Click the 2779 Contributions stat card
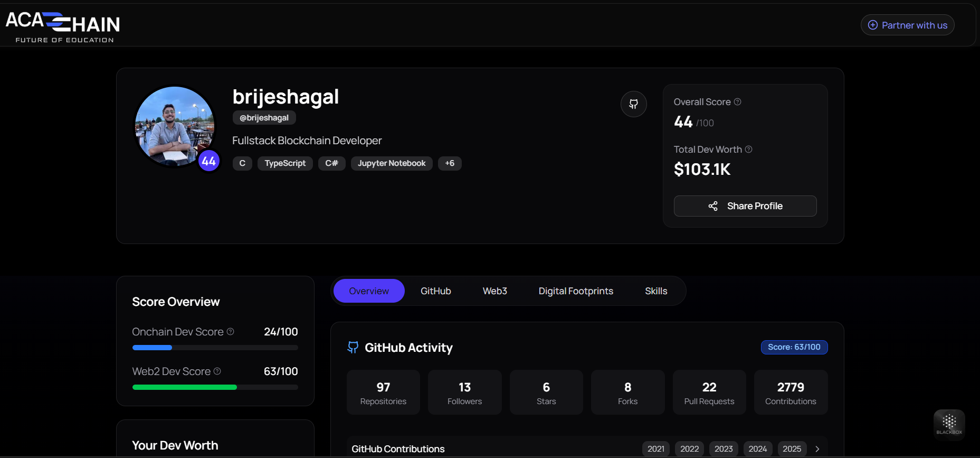 tap(791, 392)
